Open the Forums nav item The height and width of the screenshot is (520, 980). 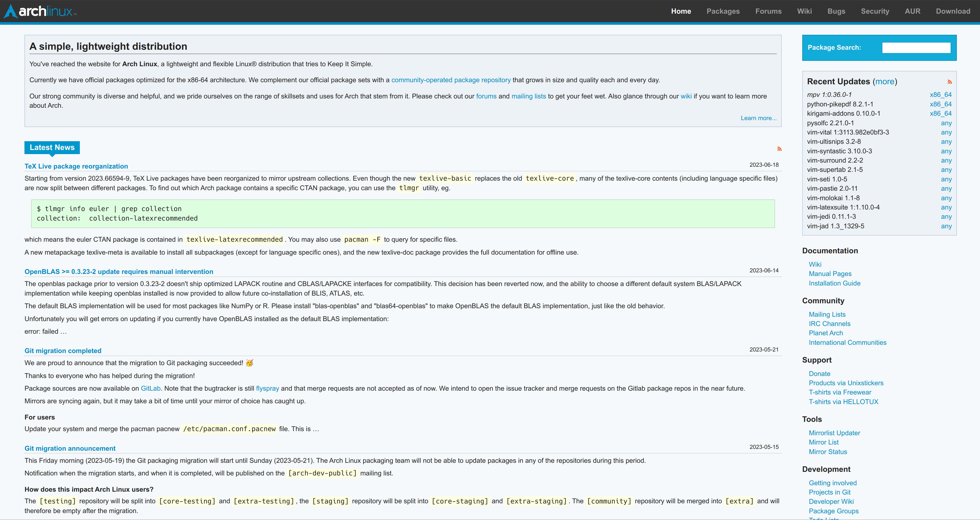click(x=769, y=11)
